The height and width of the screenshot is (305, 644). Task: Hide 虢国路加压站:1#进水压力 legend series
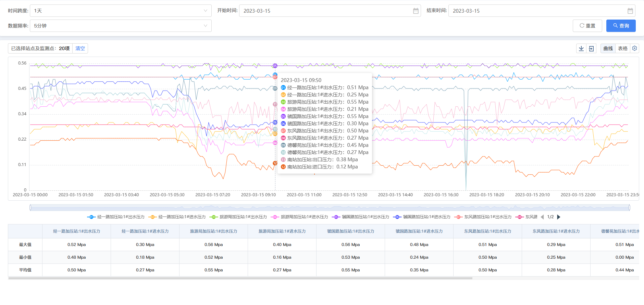click(422, 217)
